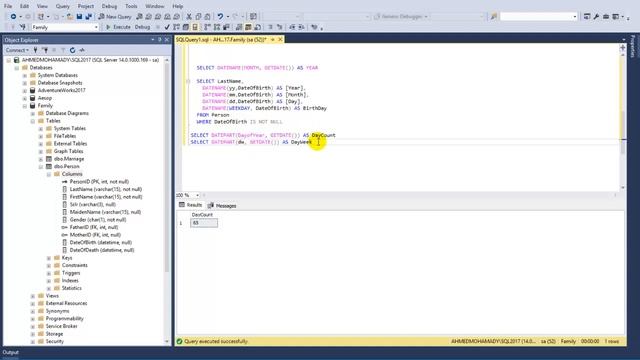Expand the AdventureWorks2017 database node
The image size is (640, 360).
25,90
